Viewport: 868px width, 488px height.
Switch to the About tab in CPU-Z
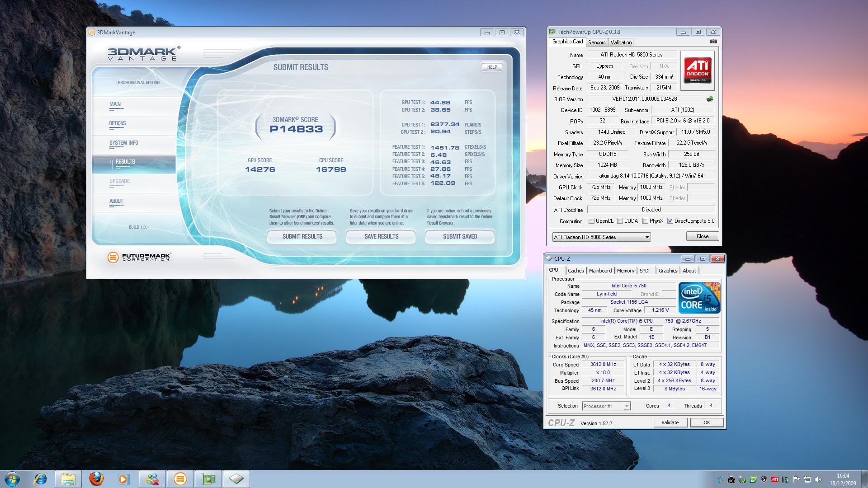689,271
